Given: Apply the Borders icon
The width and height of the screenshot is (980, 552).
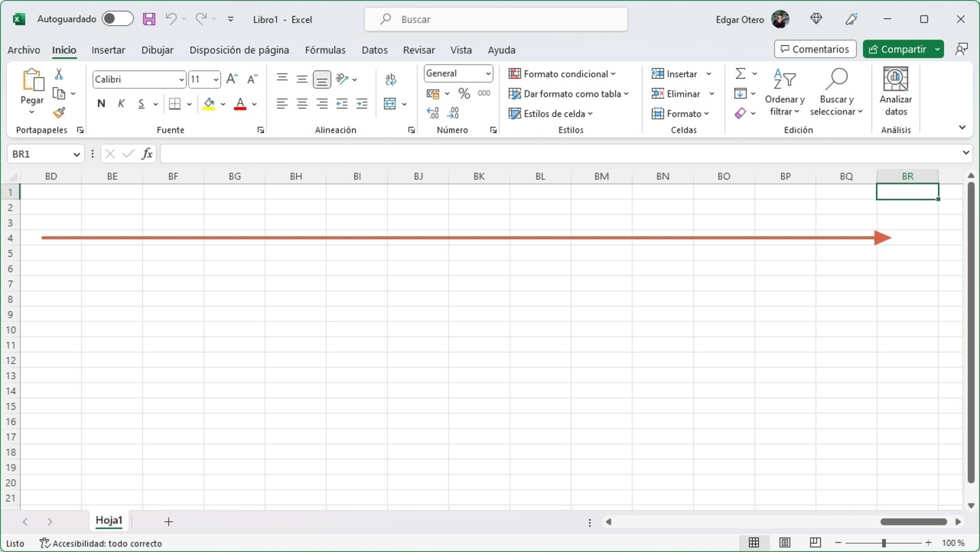Looking at the screenshot, I should pyautogui.click(x=175, y=103).
